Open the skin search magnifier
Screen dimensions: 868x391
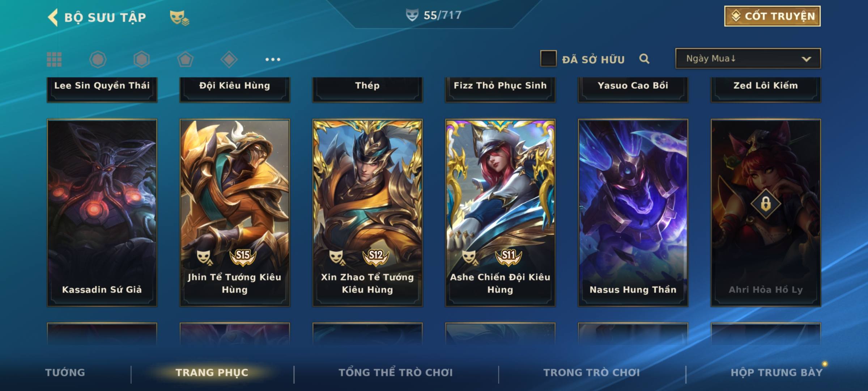point(644,59)
